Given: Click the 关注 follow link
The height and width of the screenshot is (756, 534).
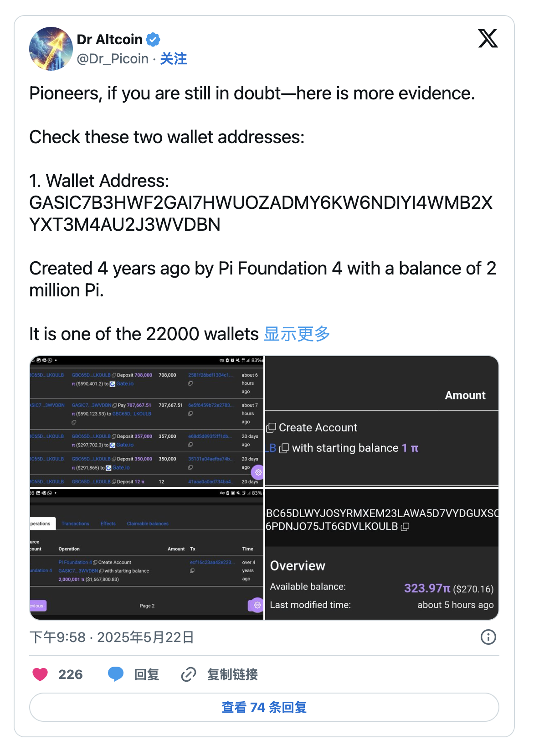Looking at the screenshot, I should point(174,59).
